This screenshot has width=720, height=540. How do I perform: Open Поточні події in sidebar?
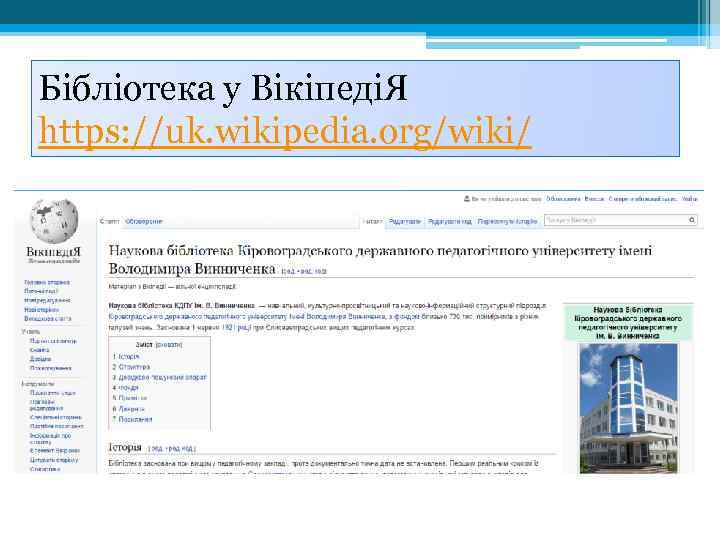41,291
